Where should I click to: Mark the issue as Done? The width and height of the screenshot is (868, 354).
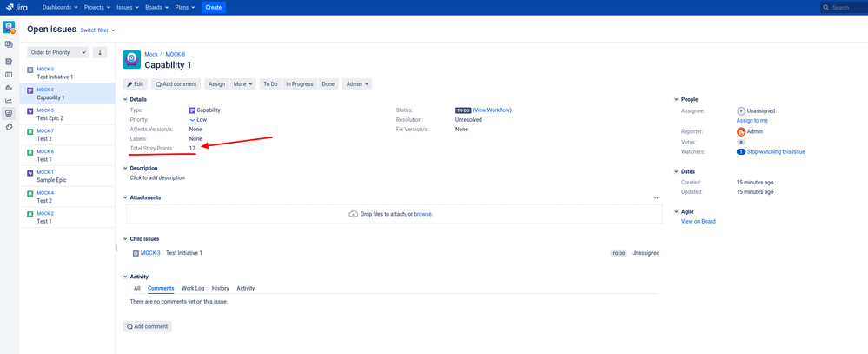[x=328, y=84]
